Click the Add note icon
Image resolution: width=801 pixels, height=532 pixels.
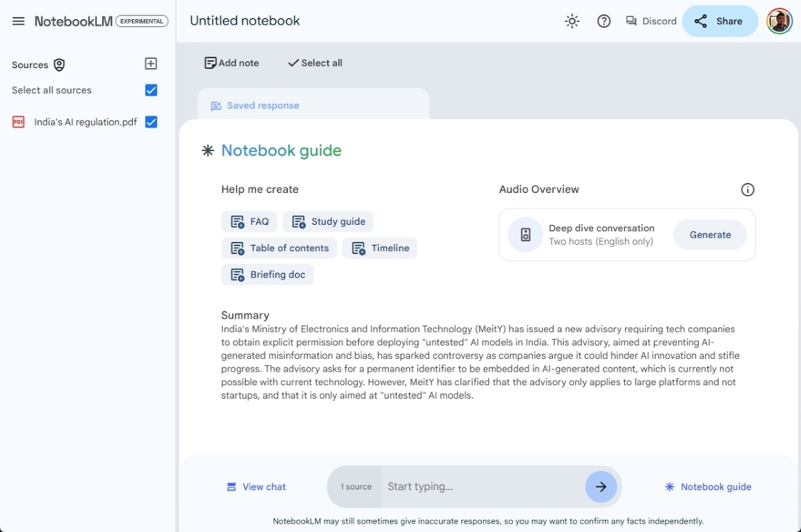(x=209, y=63)
